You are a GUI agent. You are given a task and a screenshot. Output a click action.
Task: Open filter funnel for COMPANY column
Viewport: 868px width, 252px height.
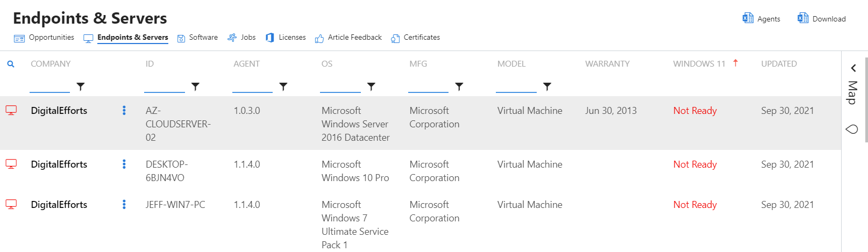tap(81, 87)
